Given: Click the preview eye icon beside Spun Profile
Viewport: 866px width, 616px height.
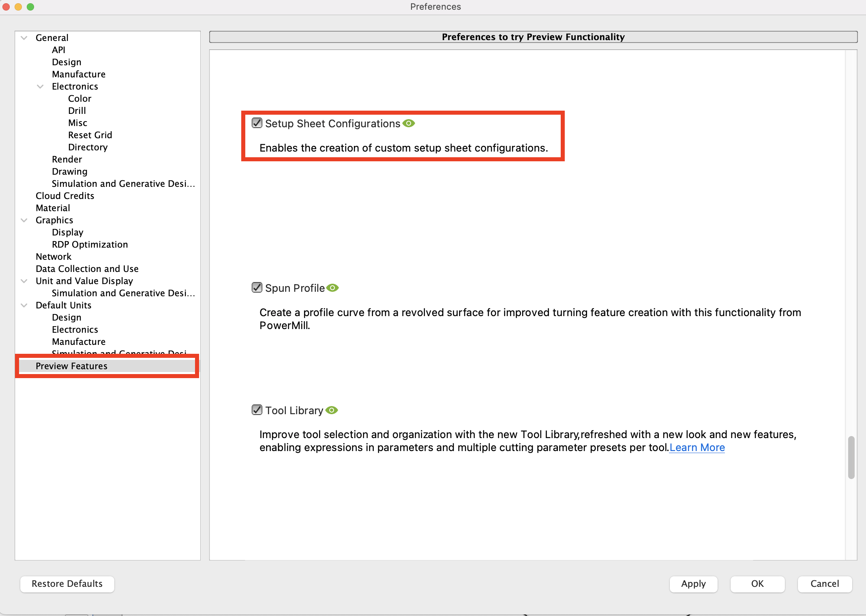Looking at the screenshot, I should (x=333, y=288).
